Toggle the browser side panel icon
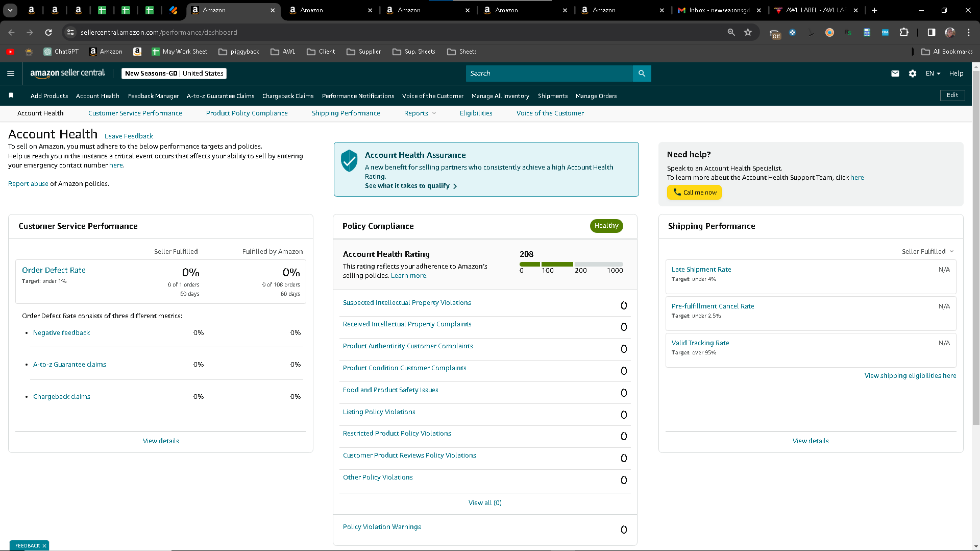Viewport: 980px width, 551px height. pyautogui.click(x=931, y=32)
